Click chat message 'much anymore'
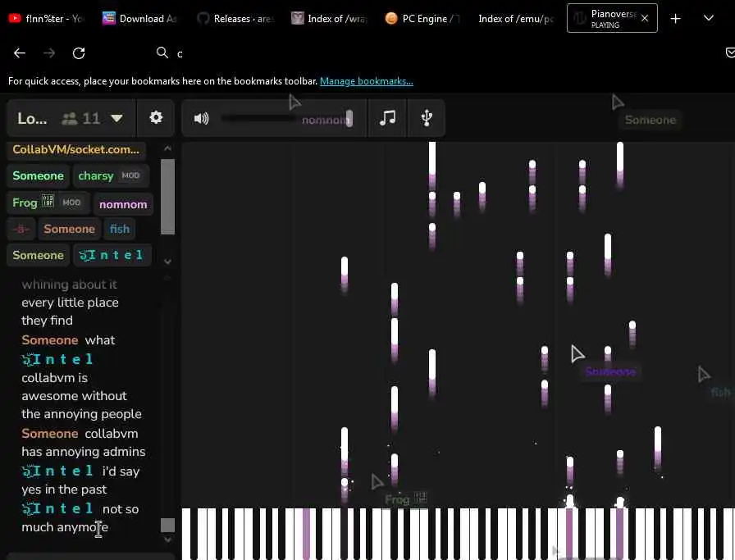This screenshot has height=560, width=735. (65, 527)
